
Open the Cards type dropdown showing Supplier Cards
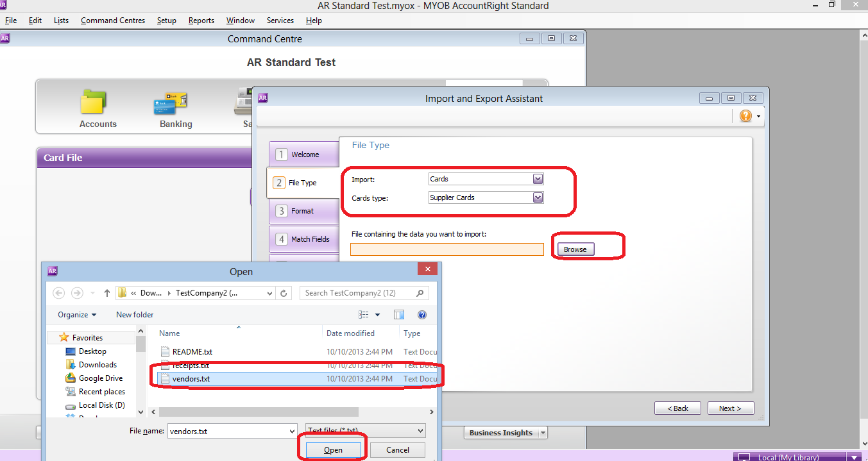click(538, 197)
